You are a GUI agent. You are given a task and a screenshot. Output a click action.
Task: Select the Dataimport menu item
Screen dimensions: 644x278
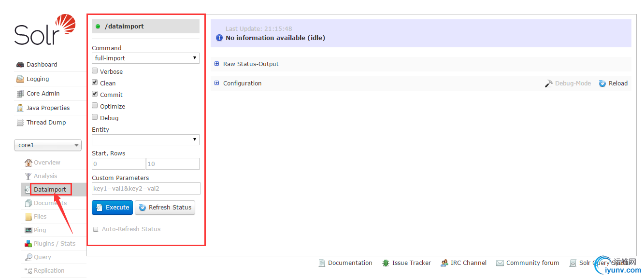50,190
